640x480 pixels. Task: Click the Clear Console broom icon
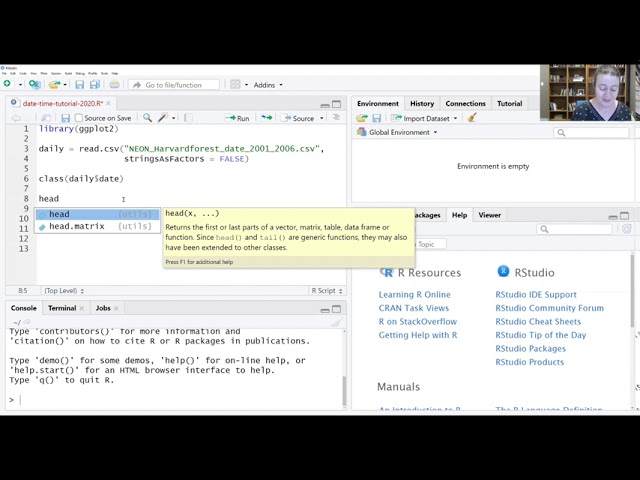pyautogui.click(x=336, y=322)
